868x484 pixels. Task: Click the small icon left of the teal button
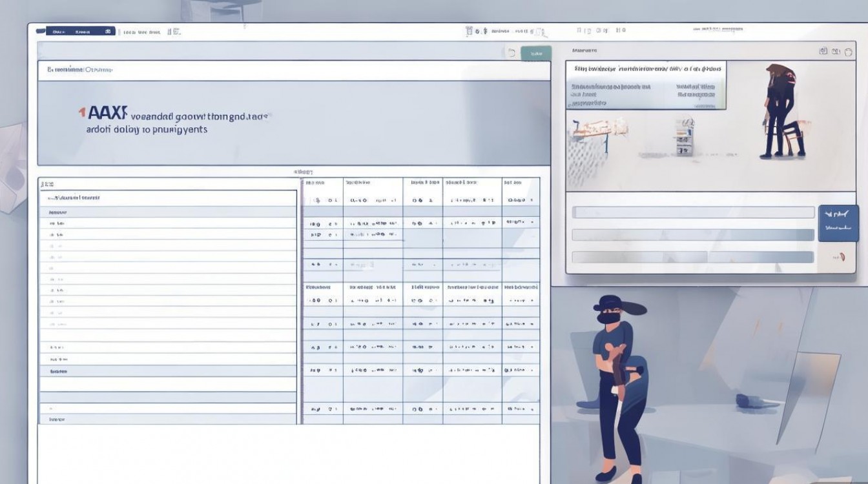512,54
